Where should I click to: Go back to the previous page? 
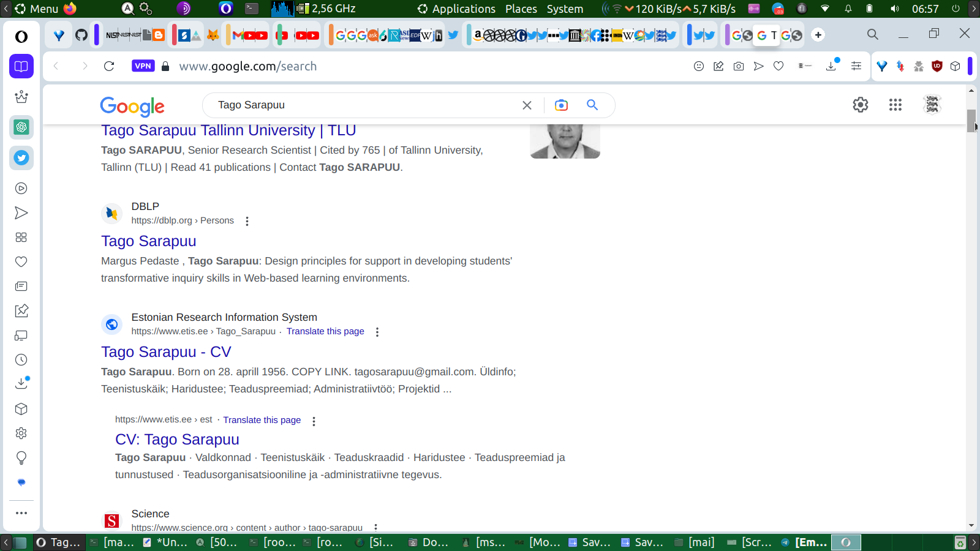click(56, 66)
